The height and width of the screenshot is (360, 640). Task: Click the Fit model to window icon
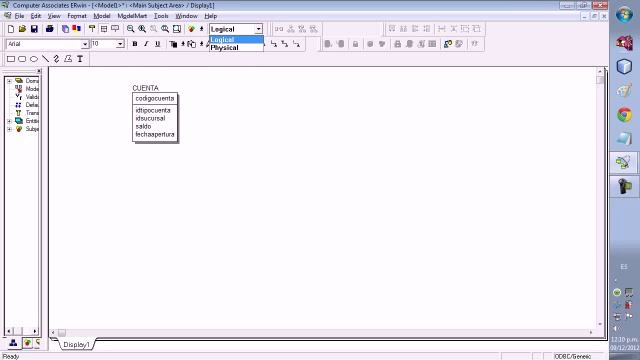[x=177, y=29]
